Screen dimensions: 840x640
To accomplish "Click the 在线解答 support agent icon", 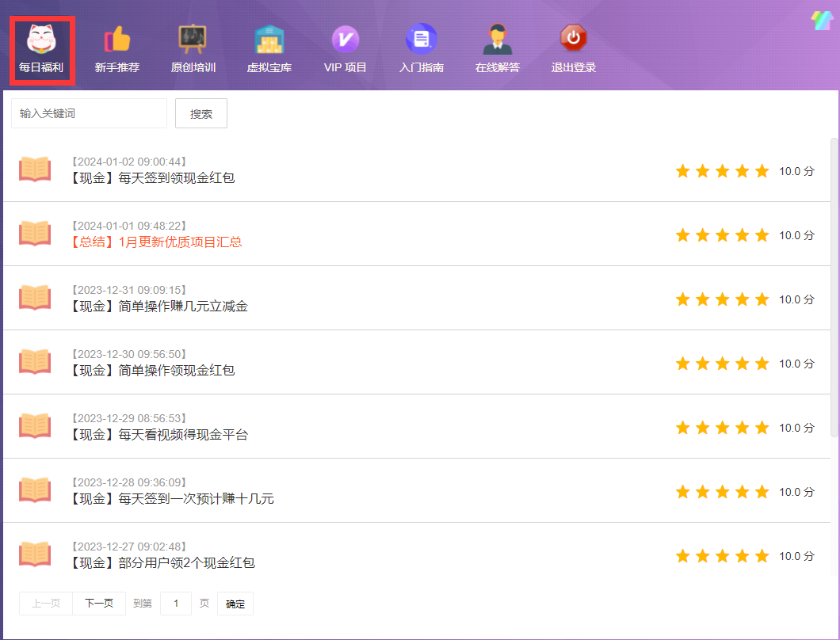I will click(x=497, y=38).
